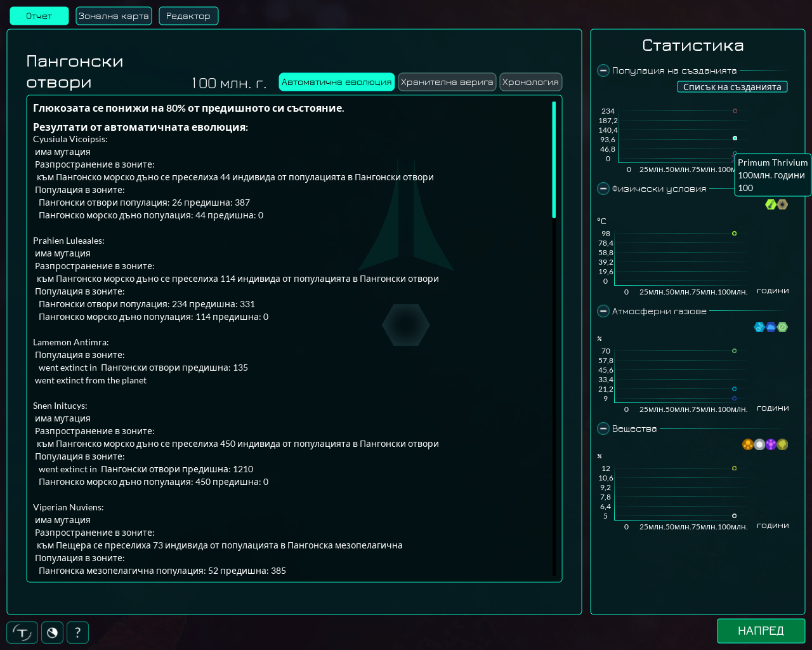Screen dimensions: 812x650
Task: Collapse the Физически условия graph section
Action: pos(603,188)
